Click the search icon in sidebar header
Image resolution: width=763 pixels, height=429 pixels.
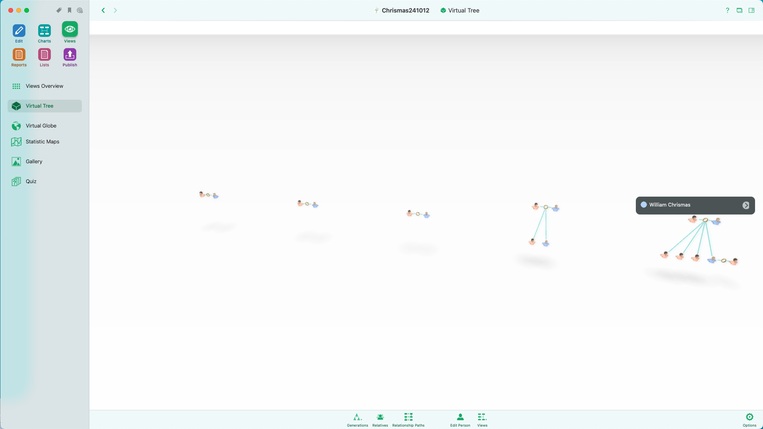(80, 10)
